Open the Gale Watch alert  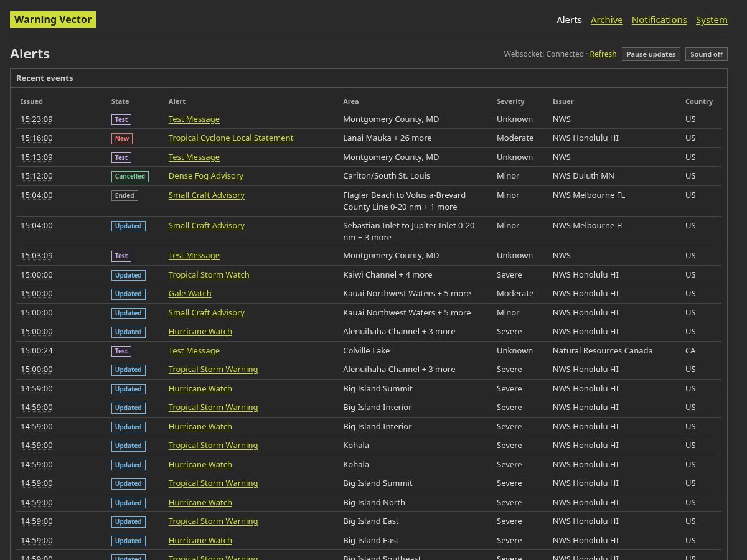pos(190,294)
